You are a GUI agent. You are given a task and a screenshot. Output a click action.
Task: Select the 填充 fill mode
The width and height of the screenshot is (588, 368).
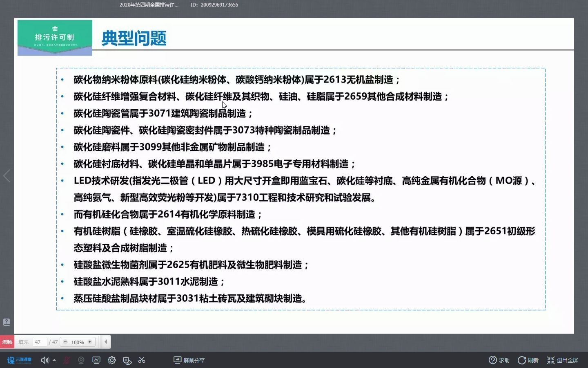tap(24, 342)
